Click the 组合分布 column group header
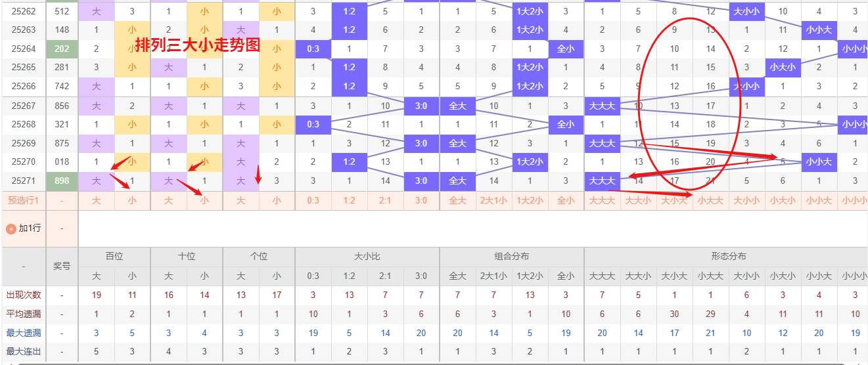This screenshot has height=365, width=868. coord(512,257)
